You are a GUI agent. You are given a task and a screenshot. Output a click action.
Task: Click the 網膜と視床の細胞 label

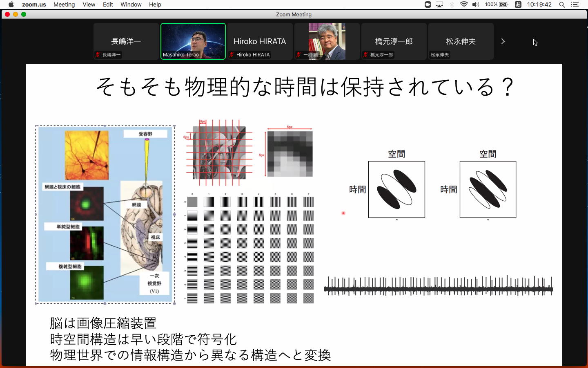click(63, 187)
